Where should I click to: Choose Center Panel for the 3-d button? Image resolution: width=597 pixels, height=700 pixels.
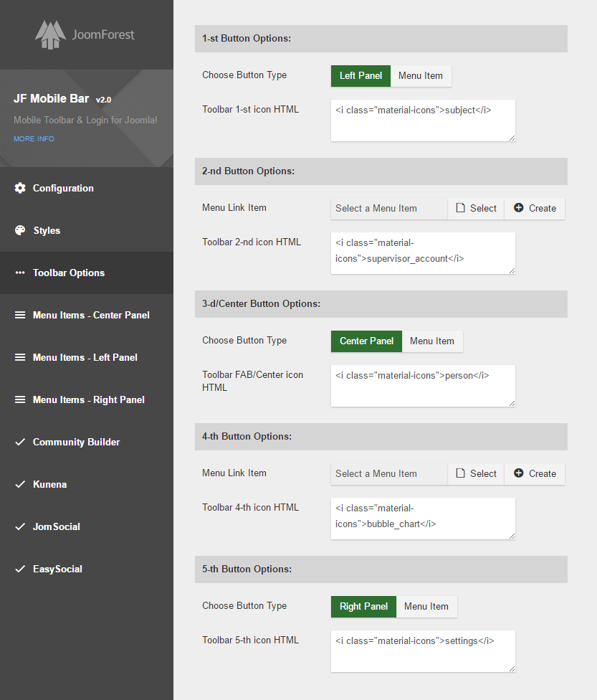[366, 341]
